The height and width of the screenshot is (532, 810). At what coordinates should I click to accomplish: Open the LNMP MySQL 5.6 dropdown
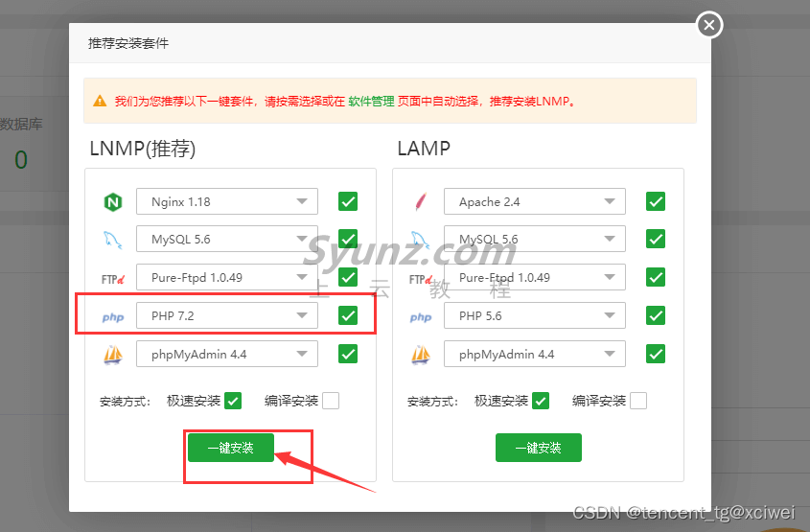tap(227, 239)
